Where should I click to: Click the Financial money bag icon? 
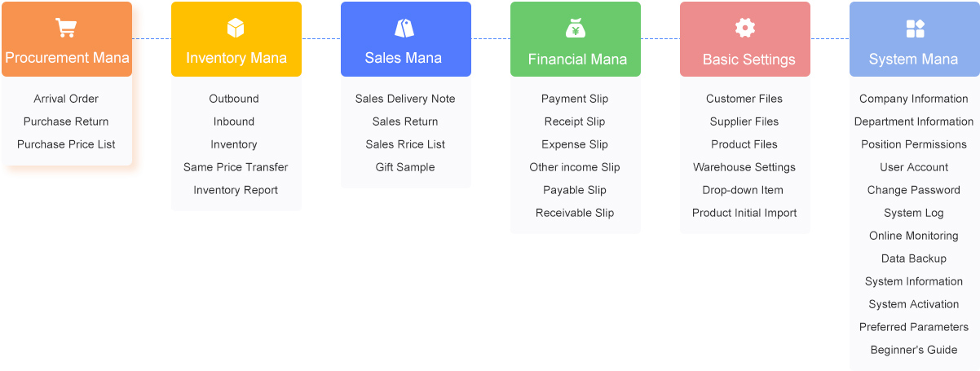(x=576, y=29)
